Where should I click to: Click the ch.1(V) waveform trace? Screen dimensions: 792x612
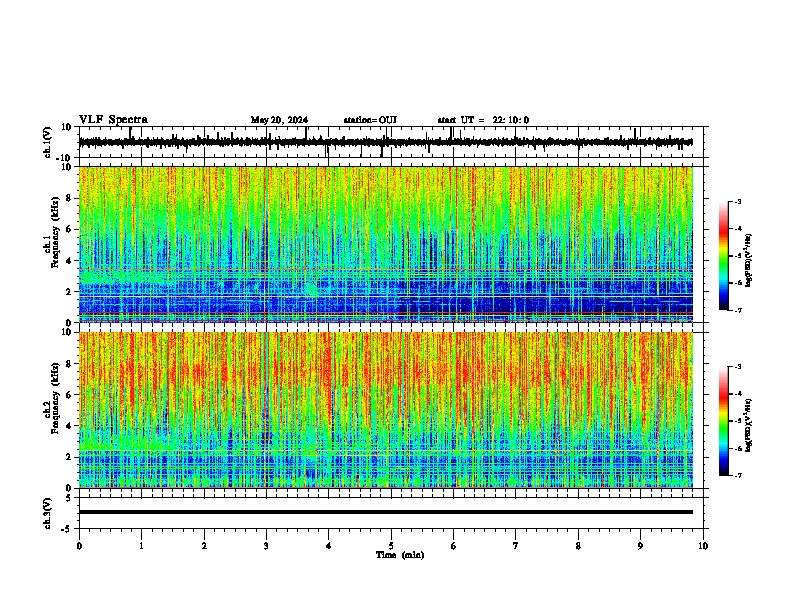click(385, 142)
